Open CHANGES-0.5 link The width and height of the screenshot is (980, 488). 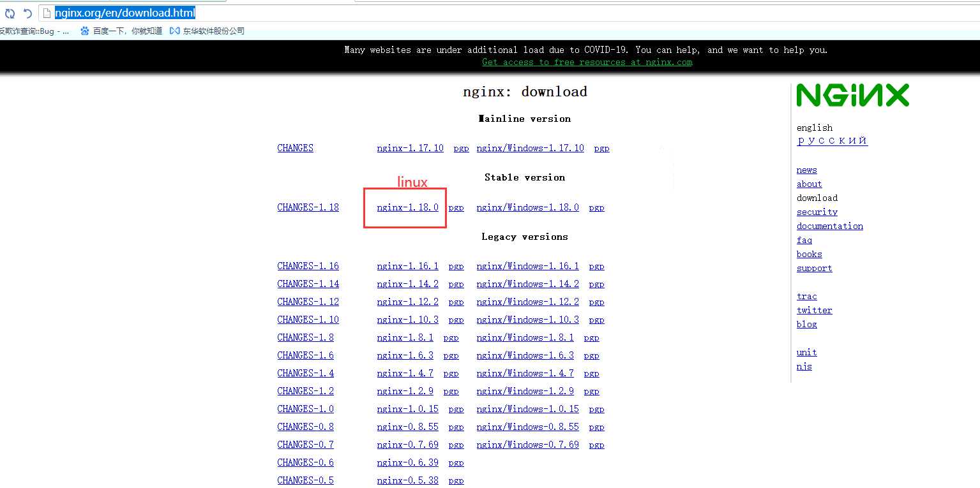click(306, 480)
